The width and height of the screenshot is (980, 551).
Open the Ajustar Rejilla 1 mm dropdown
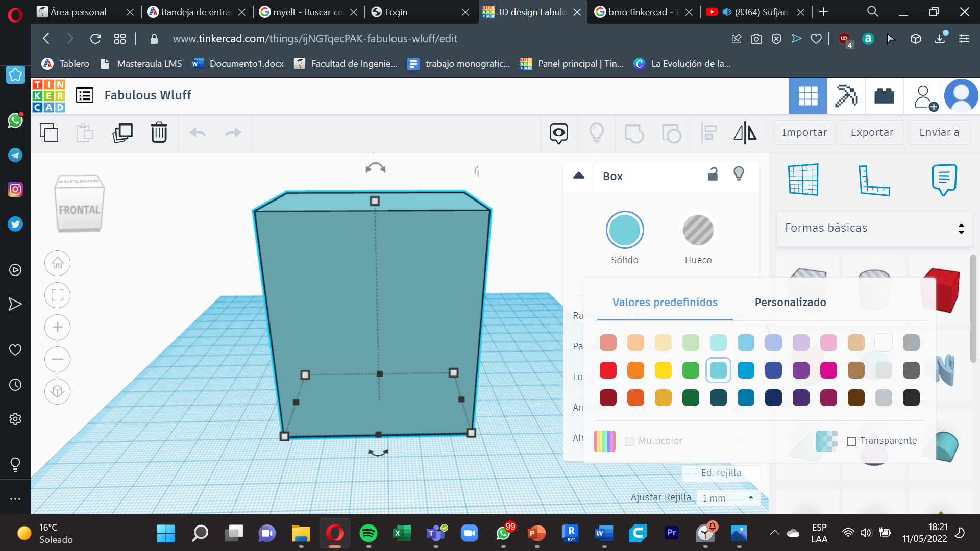pyautogui.click(x=728, y=498)
